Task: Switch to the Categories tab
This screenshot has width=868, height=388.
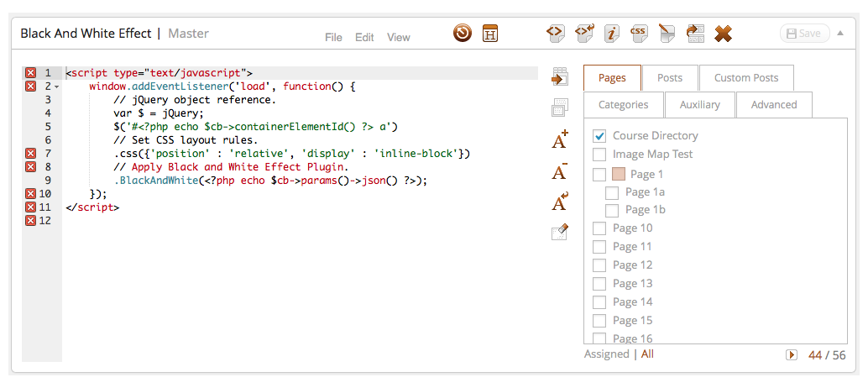Action: [624, 105]
